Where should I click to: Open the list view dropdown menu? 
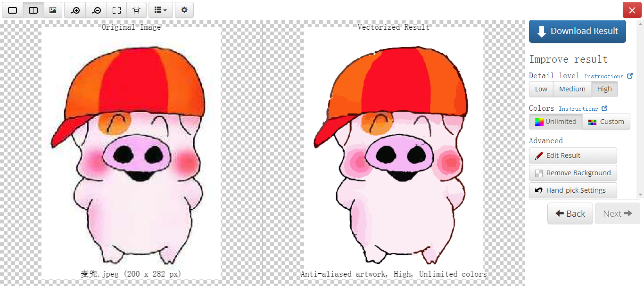coord(160,10)
